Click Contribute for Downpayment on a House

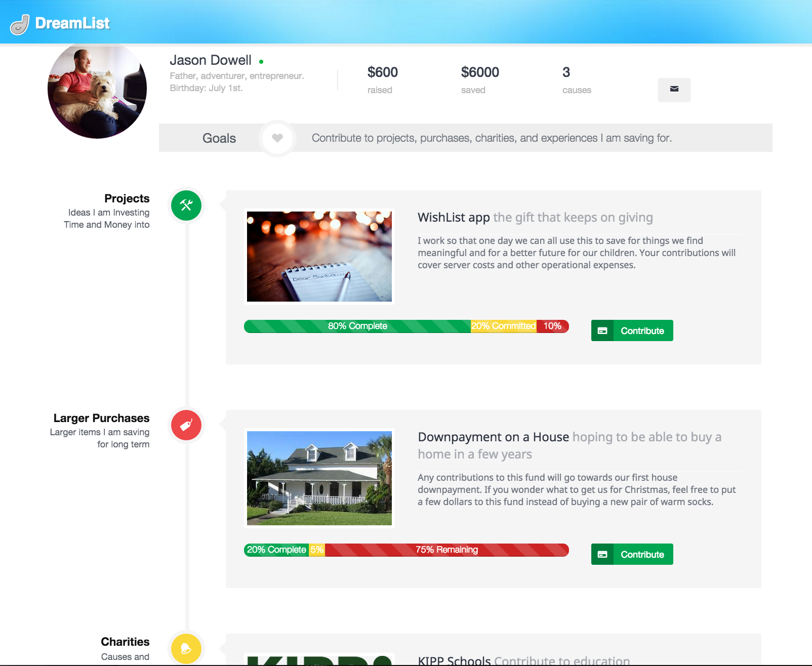click(x=632, y=554)
